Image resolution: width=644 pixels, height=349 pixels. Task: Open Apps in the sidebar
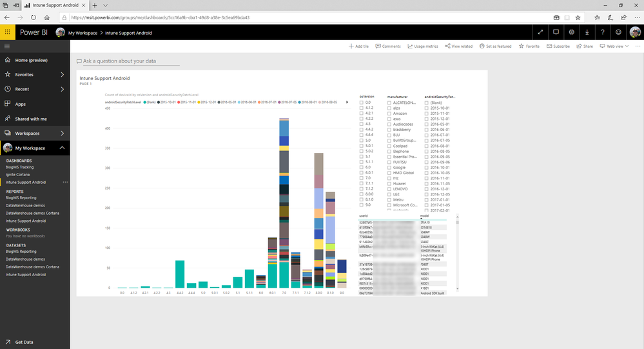coord(21,104)
